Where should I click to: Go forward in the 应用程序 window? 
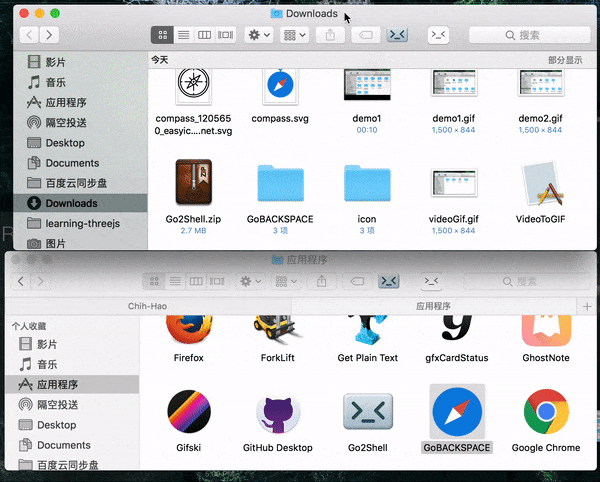[x=41, y=282]
